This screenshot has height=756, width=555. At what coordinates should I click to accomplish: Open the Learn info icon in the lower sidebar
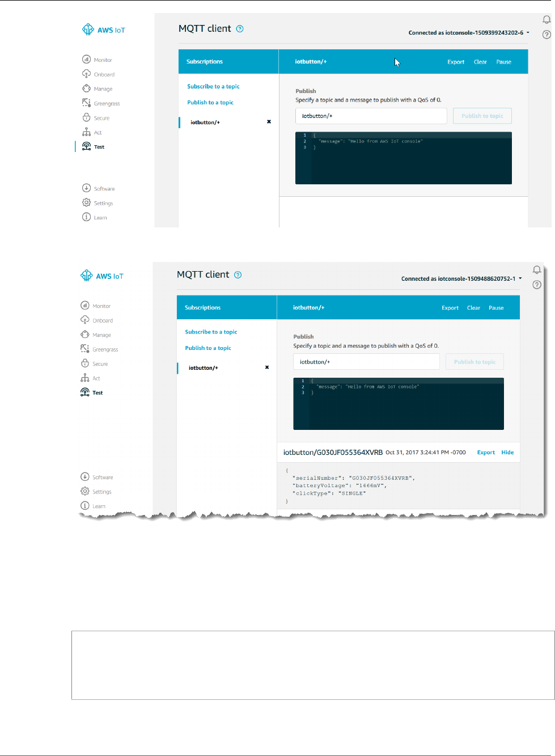tap(85, 505)
